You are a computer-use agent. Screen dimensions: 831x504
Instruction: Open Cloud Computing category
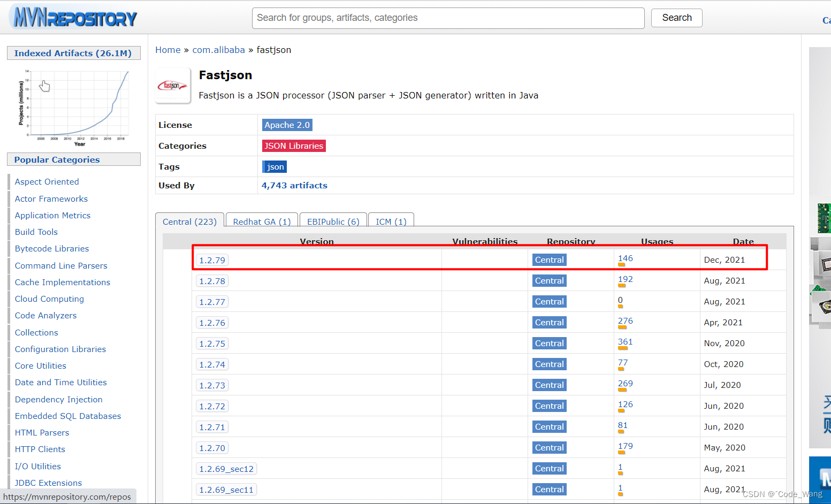coord(49,299)
